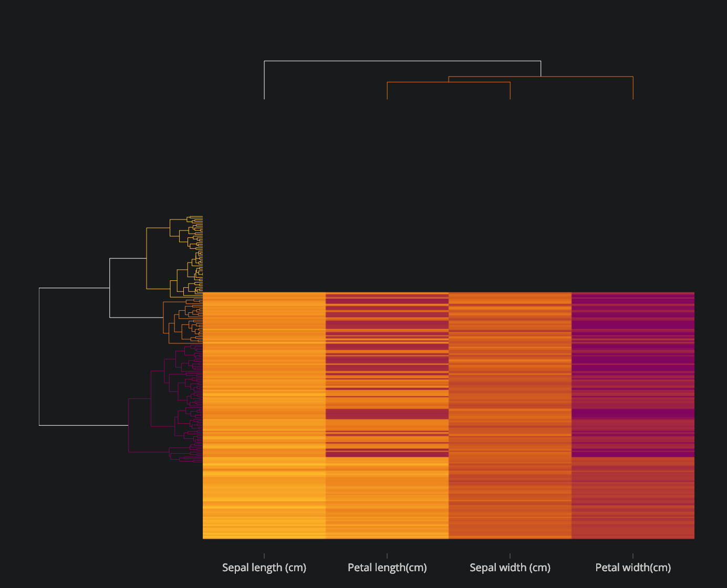Click the Sepal width (cm) column label
This screenshot has width=727, height=588.
pos(510,568)
